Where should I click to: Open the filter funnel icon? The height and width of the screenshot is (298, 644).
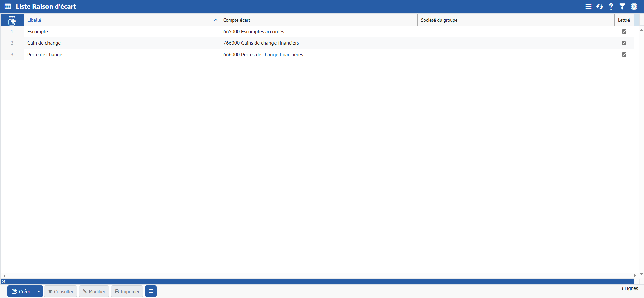(x=622, y=7)
